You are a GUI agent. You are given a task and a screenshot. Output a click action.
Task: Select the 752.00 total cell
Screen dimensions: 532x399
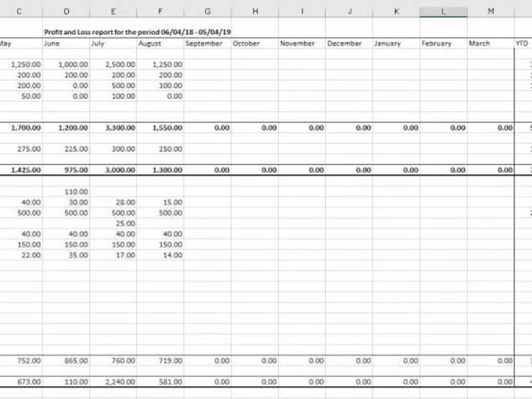click(21, 361)
